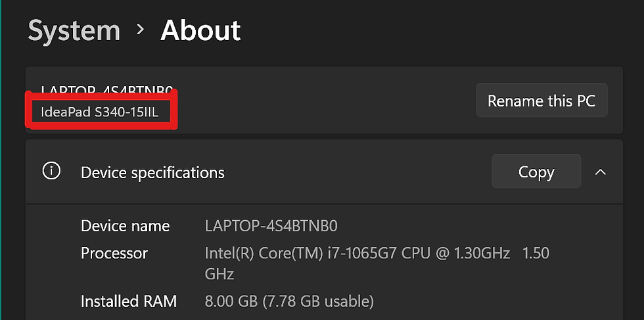The height and width of the screenshot is (320, 644).
Task: Select the LAPTOP-4S4BTNB0 device name value
Action: coord(271,226)
